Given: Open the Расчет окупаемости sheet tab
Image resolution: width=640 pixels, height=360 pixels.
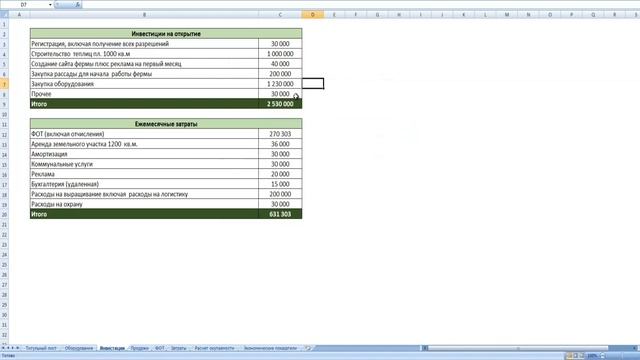Looking at the screenshot, I should (214, 348).
